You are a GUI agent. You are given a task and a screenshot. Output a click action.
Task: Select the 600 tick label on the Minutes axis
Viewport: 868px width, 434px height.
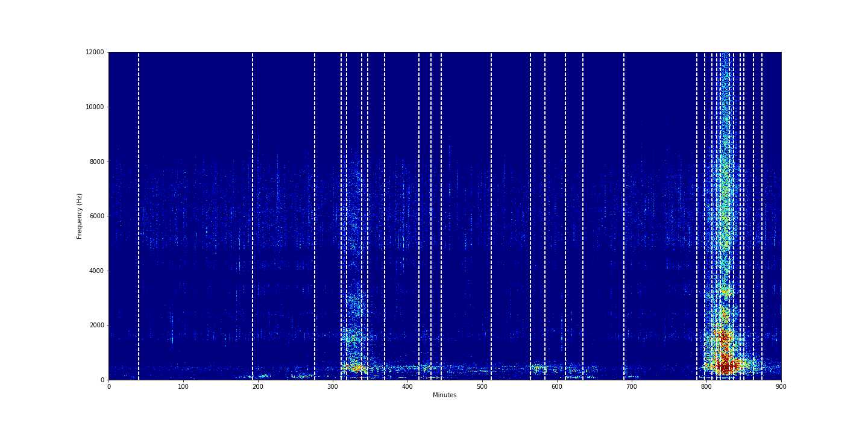click(x=557, y=386)
